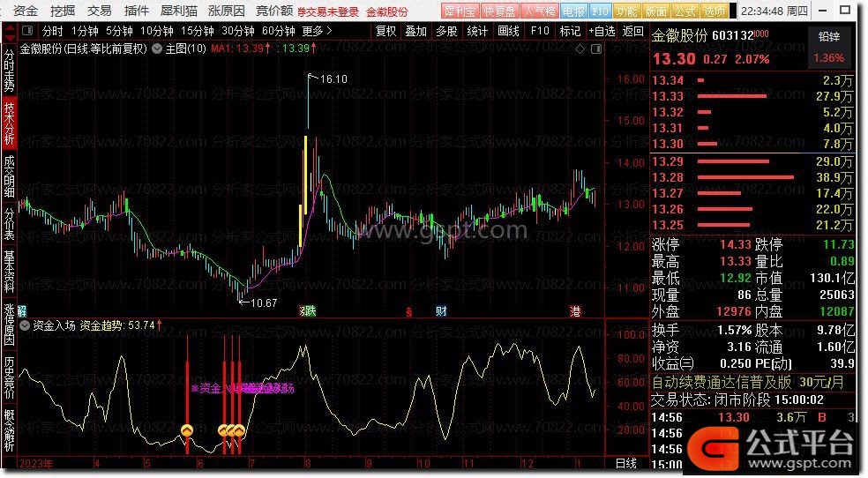Switch to 60分钟 period
Screen dimensions: 868x478
pos(278,31)
